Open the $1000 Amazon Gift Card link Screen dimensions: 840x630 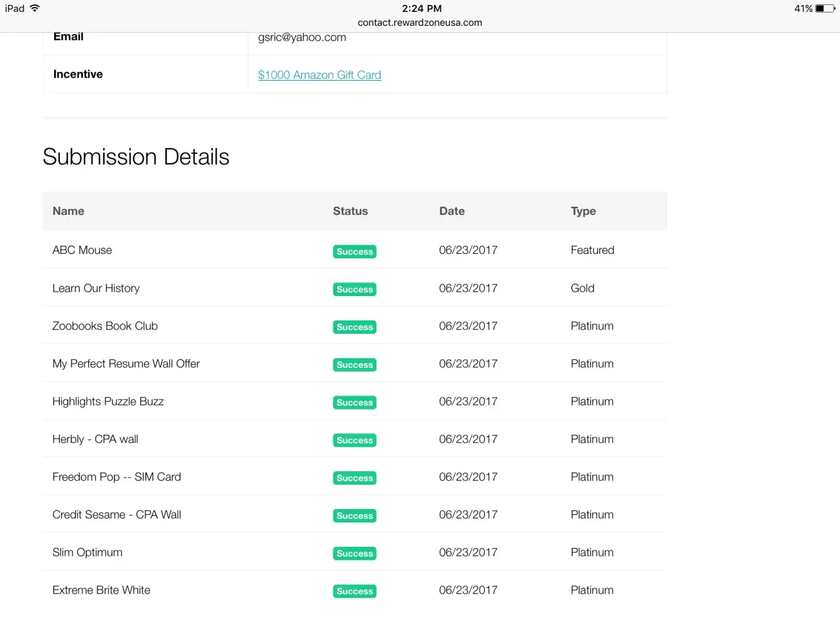pos(319,75)
